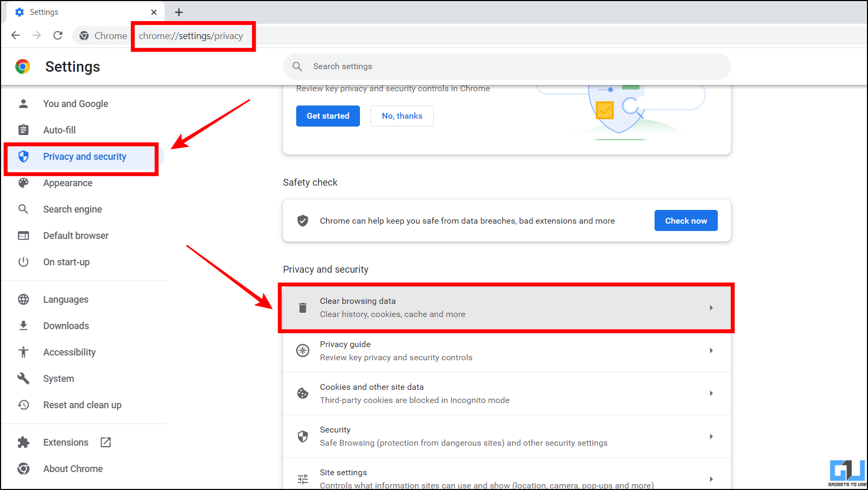The width and height of the screenshot is (868, 490).
Task: Click the shield icon for Privacy and security
Action: click(x=23, y=156)
